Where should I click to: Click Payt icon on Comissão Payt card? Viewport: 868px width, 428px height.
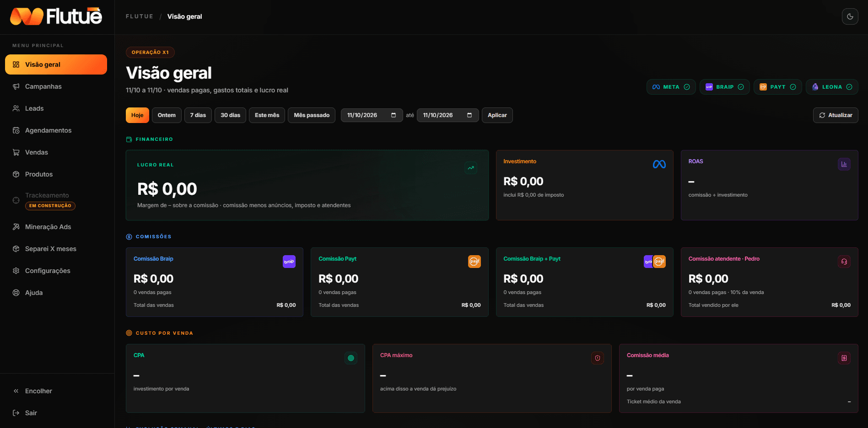474,262
